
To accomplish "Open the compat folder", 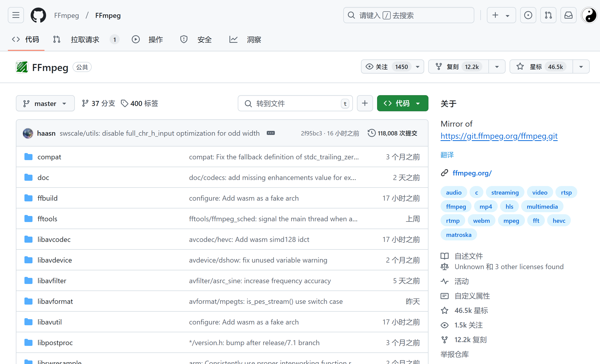I will (x=49, y=157).
